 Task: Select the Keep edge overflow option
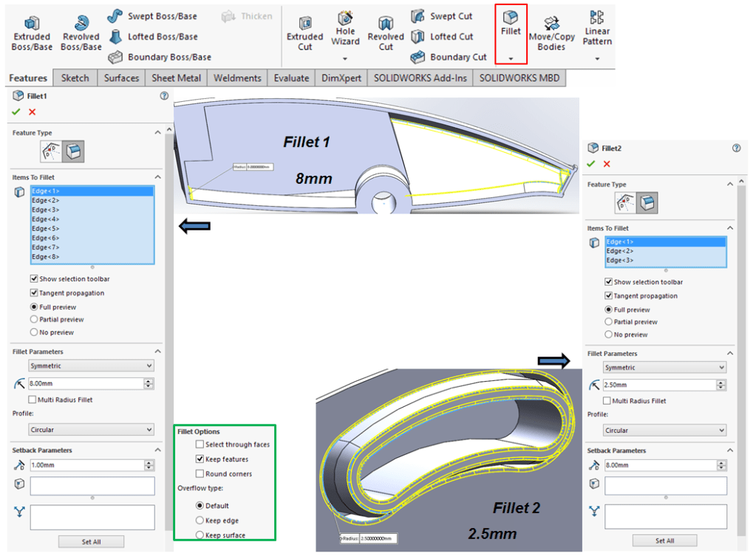pos(200,521)
